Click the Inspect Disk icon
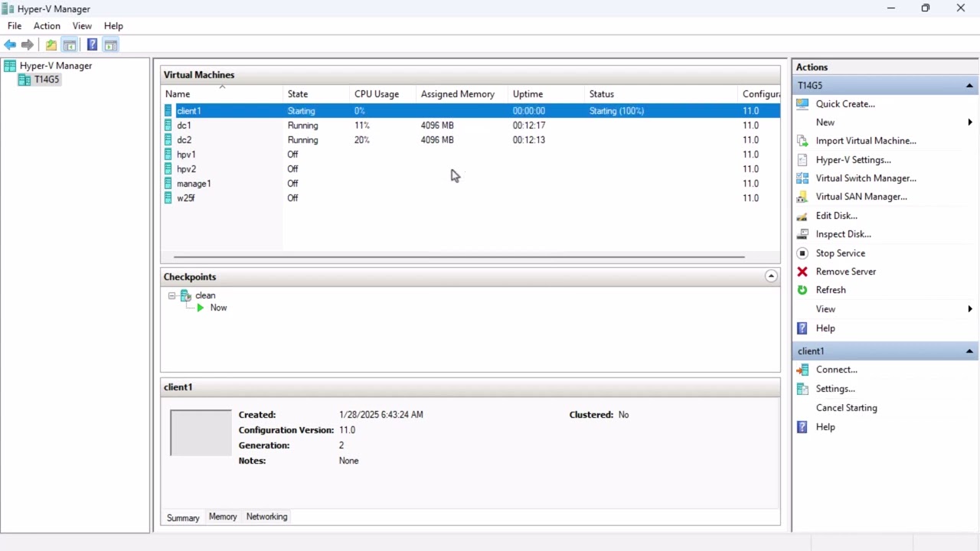This screenshot has width=980, height=551. pyautogui.click(x=802, y=234)
